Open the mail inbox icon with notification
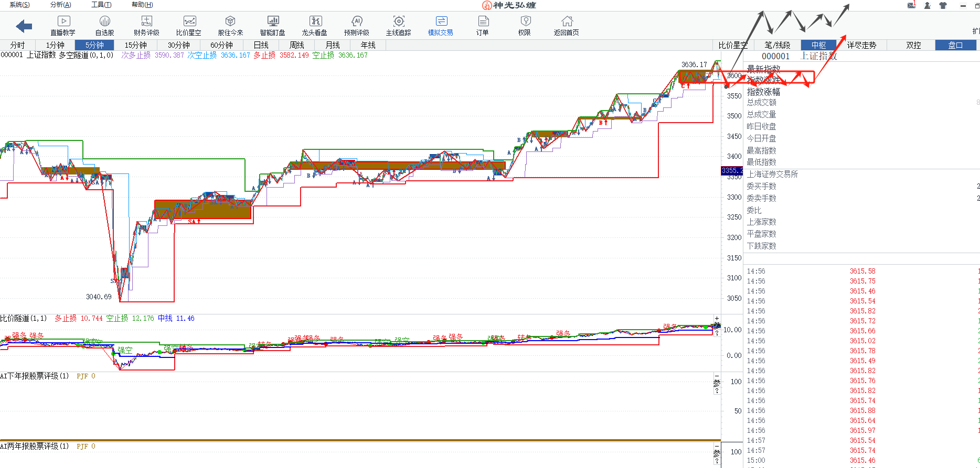Screen dimensions: 980x468 pyautogui.click(x=912, y=5)
